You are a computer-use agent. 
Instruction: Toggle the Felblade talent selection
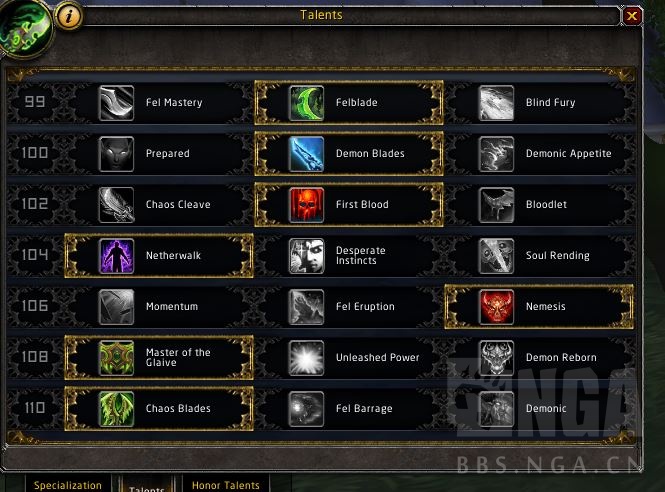pos(349,103)
